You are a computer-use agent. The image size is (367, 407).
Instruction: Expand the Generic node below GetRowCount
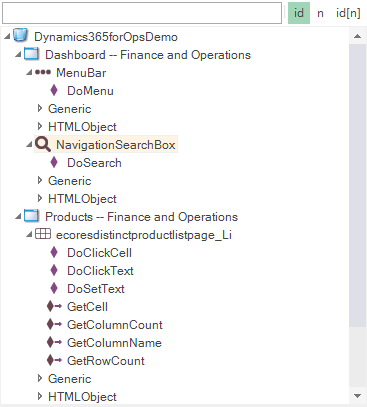pos(40,378)
